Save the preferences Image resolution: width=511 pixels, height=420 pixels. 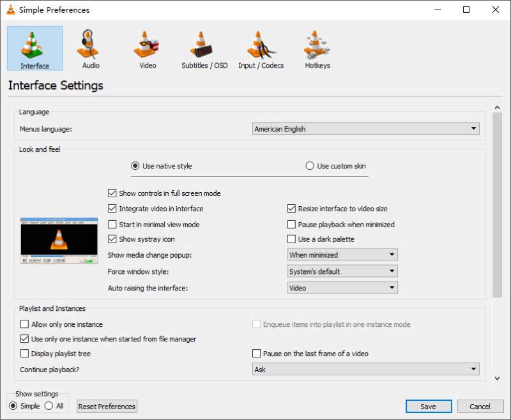[x=429, y=407]
